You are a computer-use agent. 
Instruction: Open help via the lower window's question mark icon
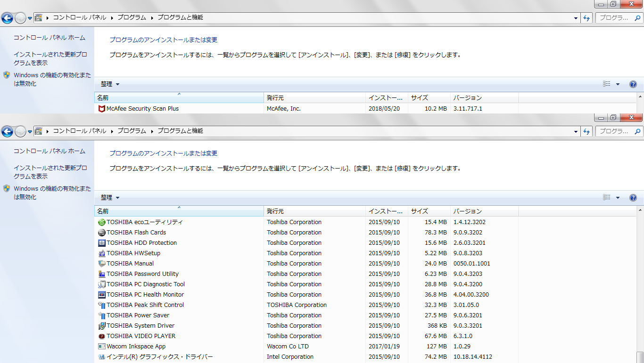click(x=633, y=198)
